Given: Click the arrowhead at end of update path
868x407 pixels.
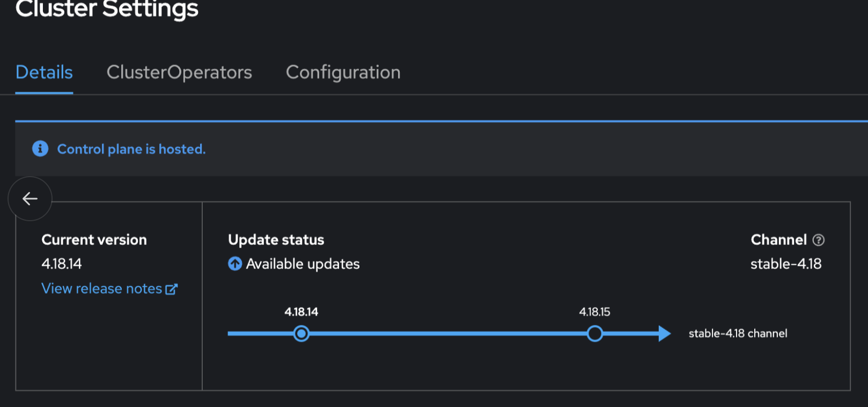Looking at the screenshot, I should click(664, 334).
